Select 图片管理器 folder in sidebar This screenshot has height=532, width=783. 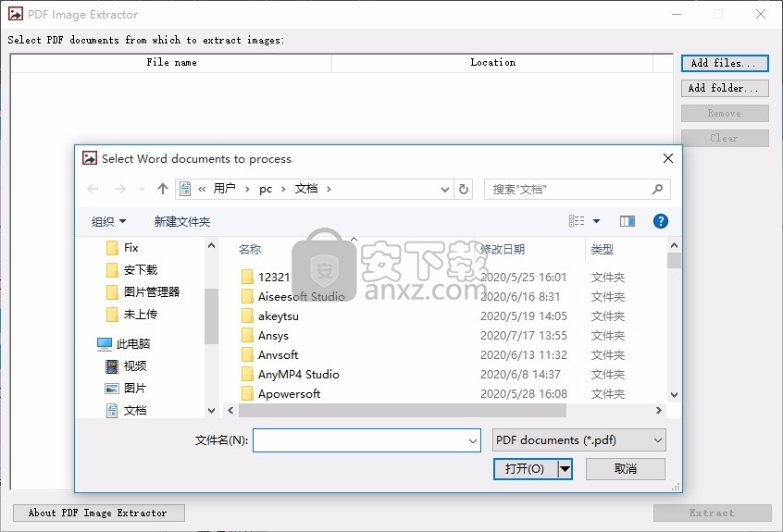point(143,292)
